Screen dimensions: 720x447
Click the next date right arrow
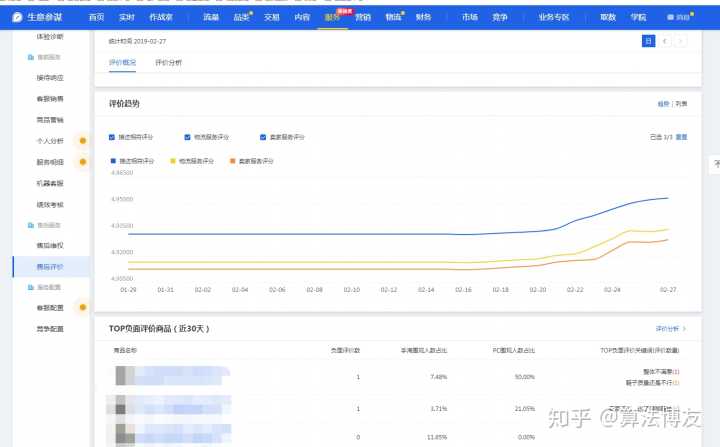pyautogui.click(x=681, y=40)
